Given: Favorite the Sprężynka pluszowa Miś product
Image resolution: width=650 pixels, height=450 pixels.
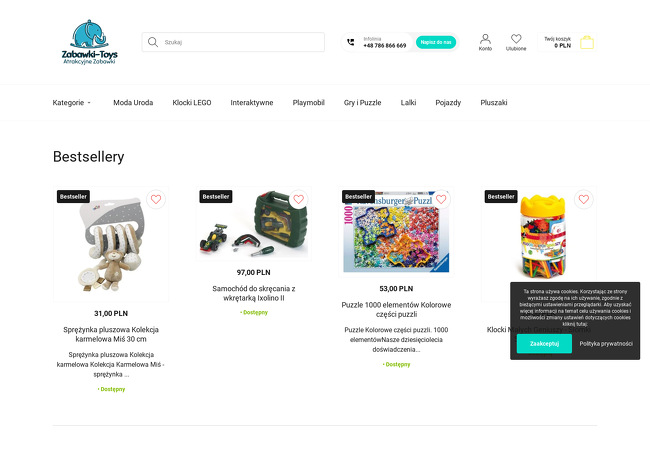Looking at the screenshot, I should tap(156, 199).
